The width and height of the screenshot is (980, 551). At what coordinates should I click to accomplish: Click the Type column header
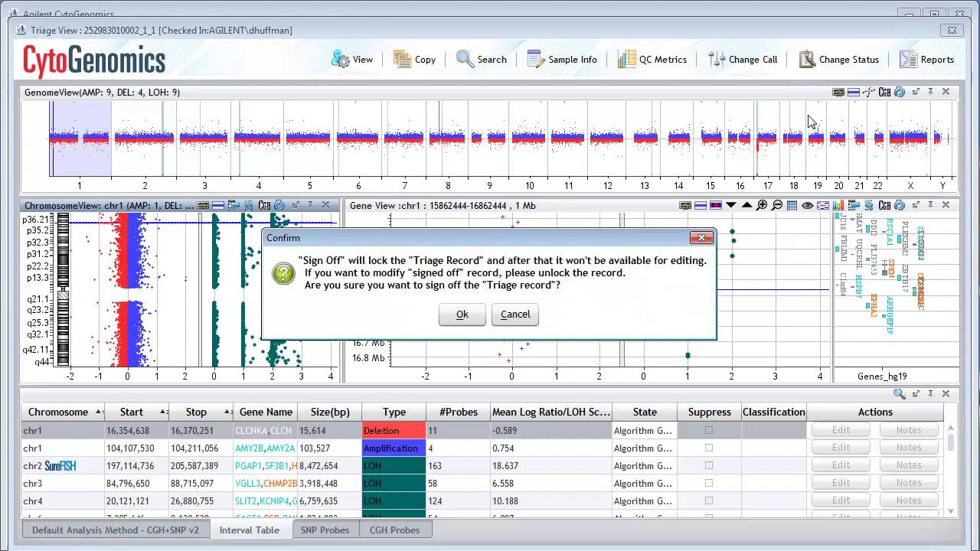pyautogui.click(x=394, y=412)
